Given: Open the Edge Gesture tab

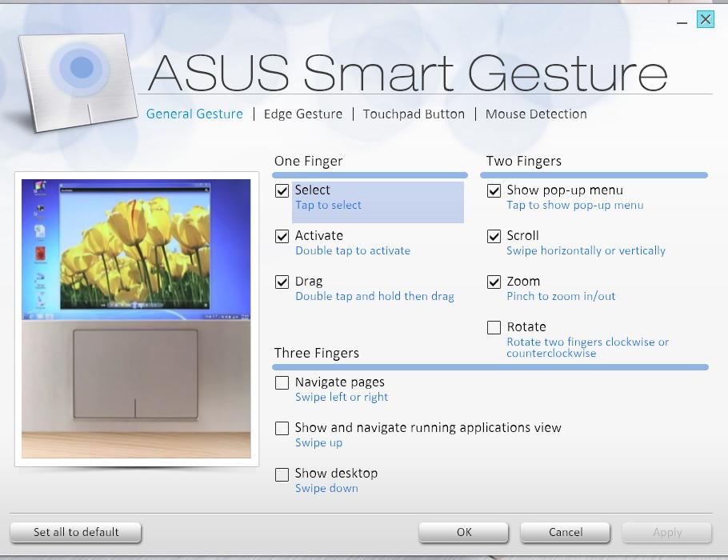Looking at the screenshot, I should click(303, 114).
